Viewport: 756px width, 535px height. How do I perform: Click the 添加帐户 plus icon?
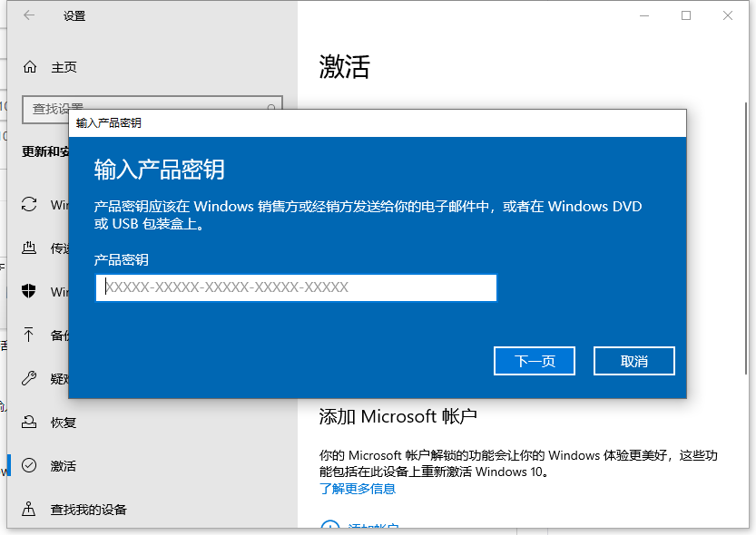point(329,529)
